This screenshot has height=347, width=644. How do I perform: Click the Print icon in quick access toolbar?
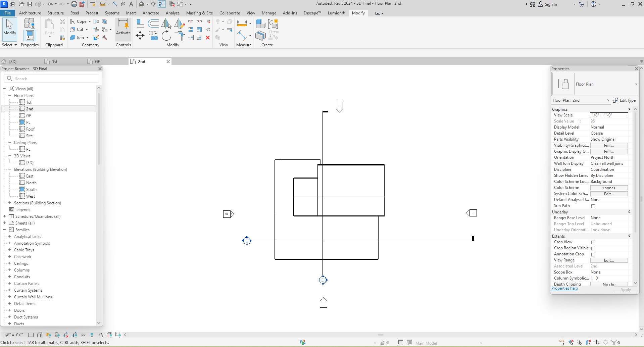click(x=74, y=4)
